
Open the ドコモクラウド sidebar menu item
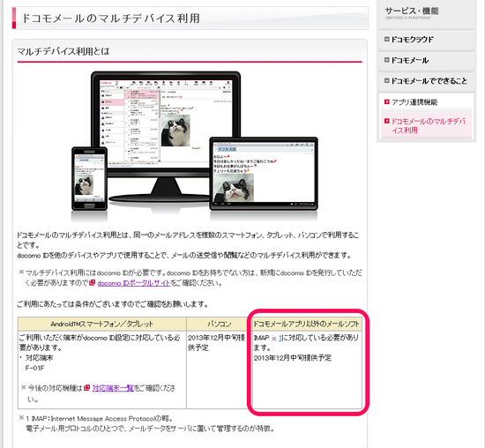[x=426, y=40]
